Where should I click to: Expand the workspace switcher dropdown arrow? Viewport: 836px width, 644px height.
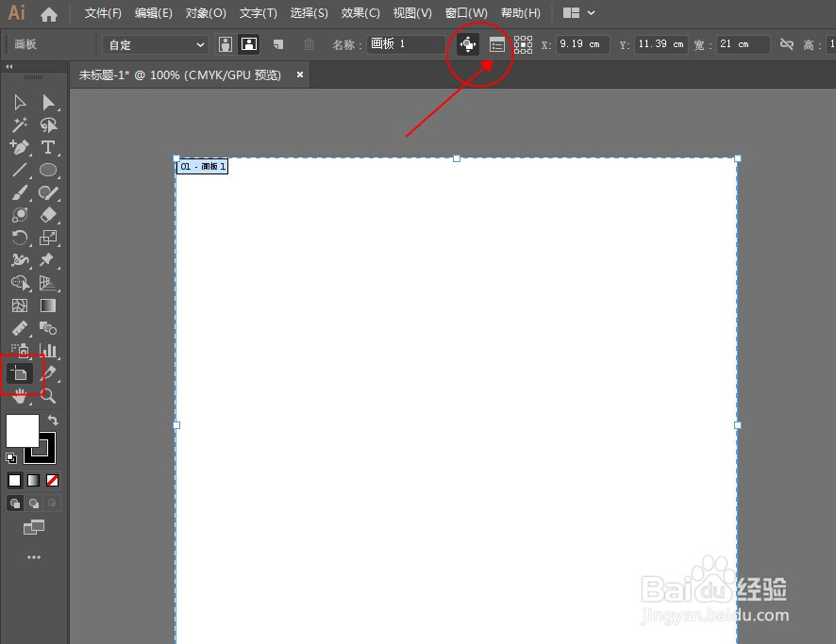click(591, 13)
